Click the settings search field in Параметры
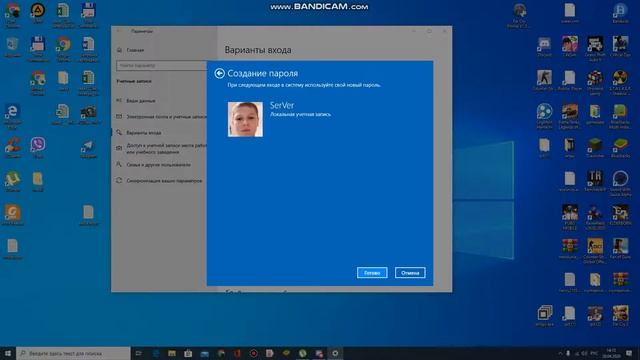 click(162, 65)
